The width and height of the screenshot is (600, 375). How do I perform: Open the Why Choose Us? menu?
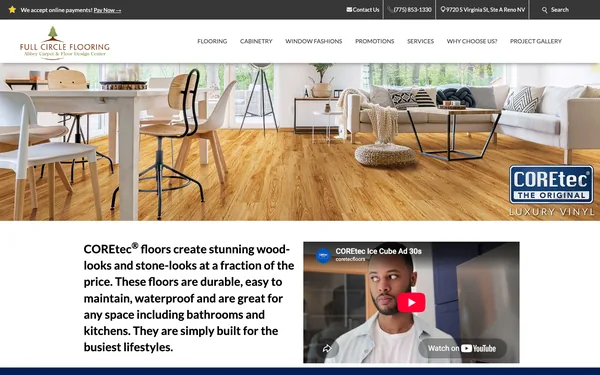[x=472, y=41]
